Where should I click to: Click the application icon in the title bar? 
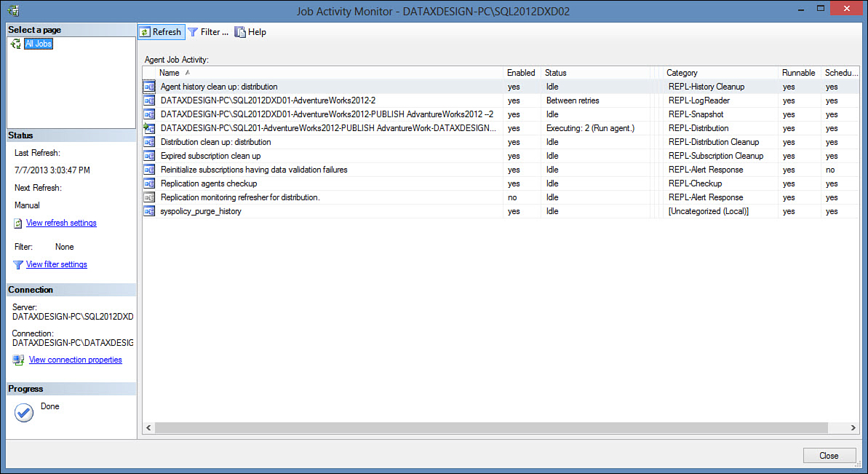15,11
